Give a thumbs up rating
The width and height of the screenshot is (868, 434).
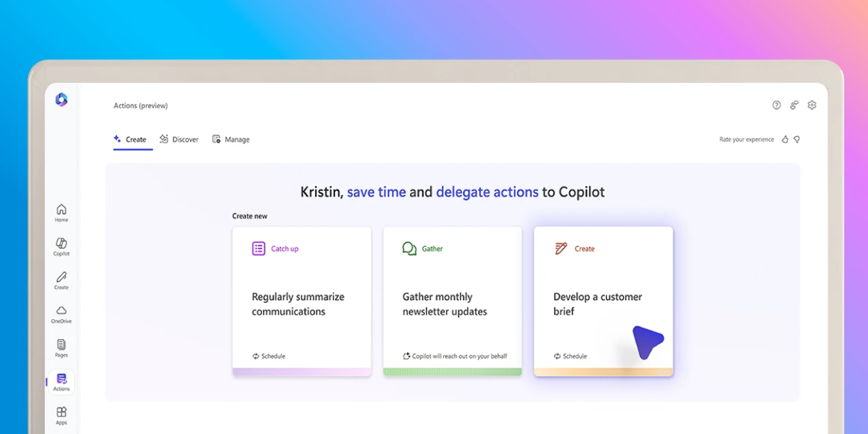tap(785, 139)
